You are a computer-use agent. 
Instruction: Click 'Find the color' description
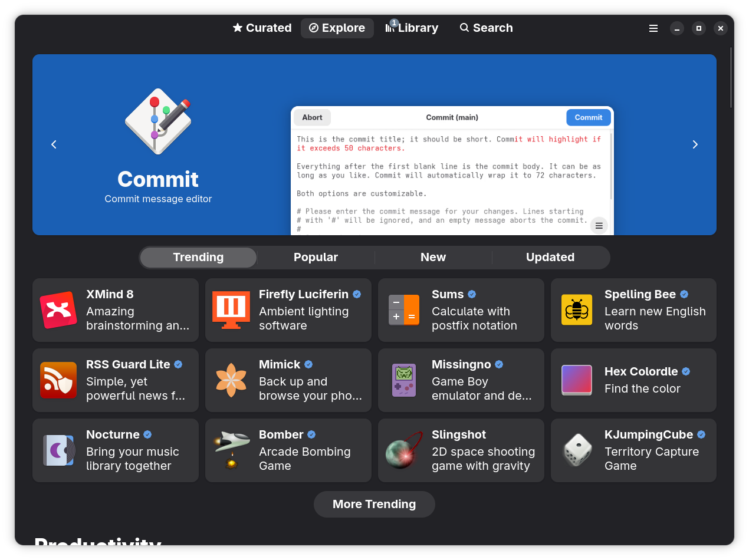pyautogui.click(x=642, y=388)
